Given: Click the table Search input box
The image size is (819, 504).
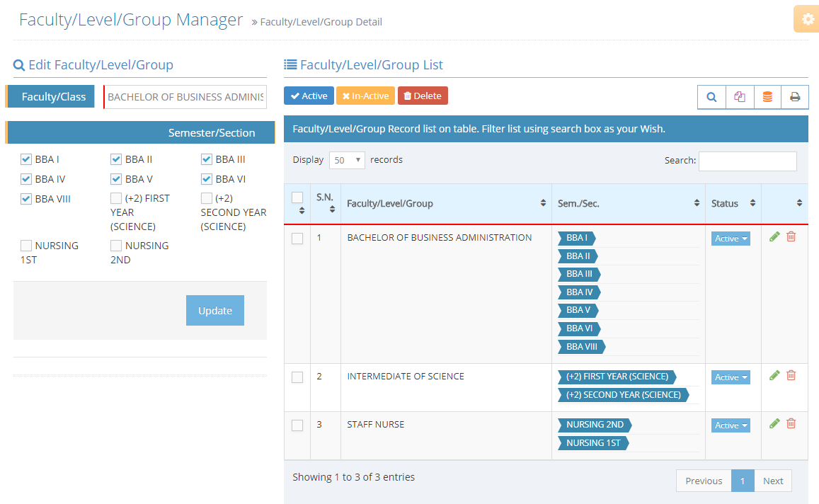Looking at the screenshot, I should pos(748,161).
